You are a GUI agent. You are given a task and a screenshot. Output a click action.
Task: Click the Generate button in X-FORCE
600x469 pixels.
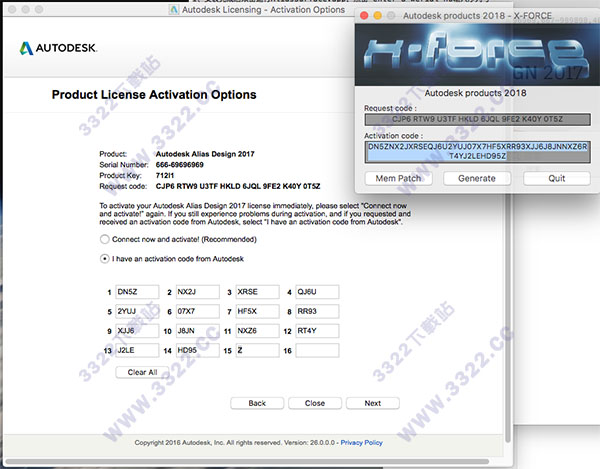(477, 179)
